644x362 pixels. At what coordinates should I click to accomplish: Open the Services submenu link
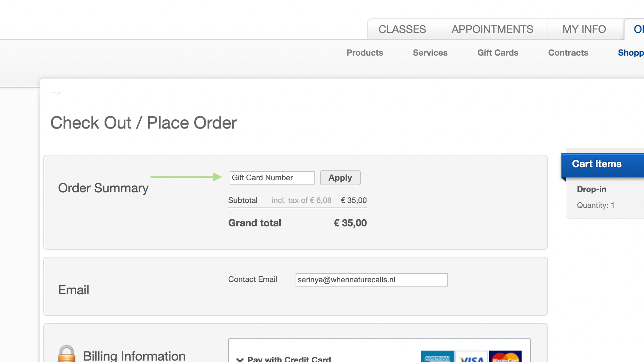(430, 53)
